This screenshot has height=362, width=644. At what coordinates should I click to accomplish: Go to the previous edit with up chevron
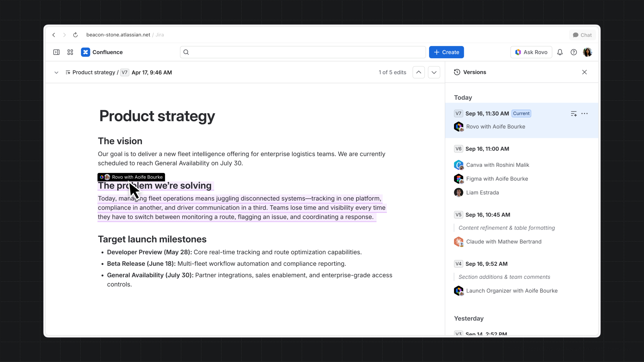click(419, 72)
